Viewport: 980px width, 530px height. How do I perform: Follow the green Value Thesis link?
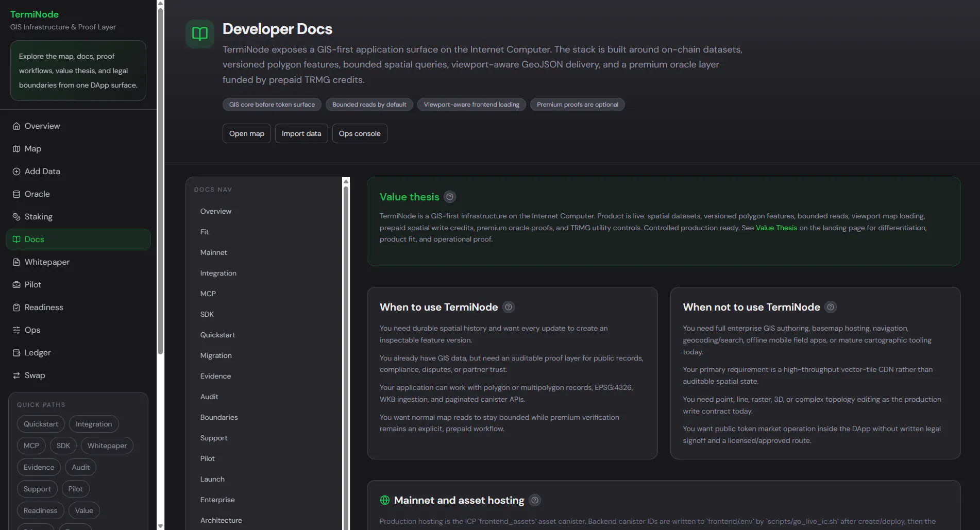point(776,228)
